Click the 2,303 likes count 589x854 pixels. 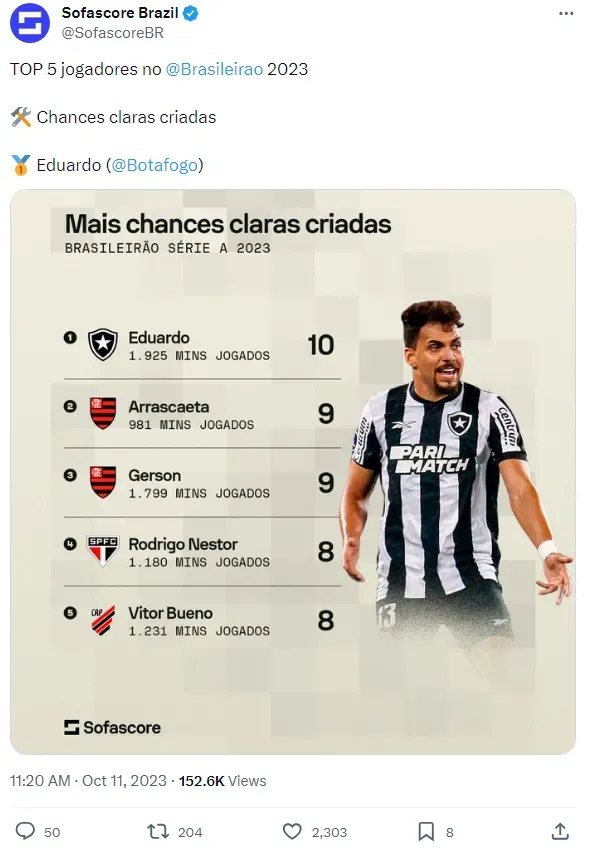click(x=329, y=832)
